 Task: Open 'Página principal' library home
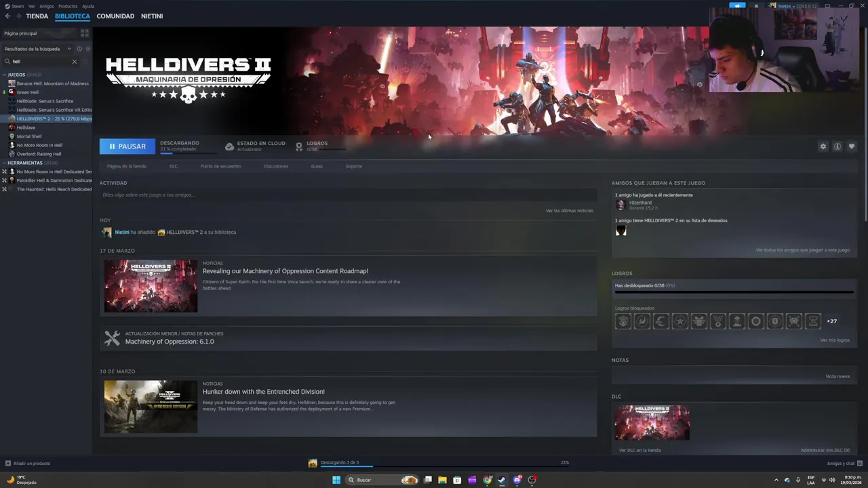(x=39, y=33)
